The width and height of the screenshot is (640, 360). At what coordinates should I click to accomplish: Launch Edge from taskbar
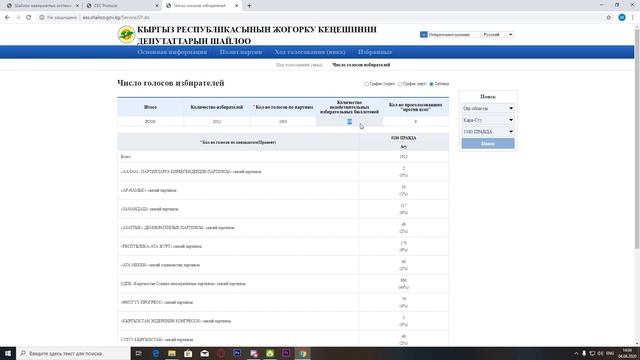156,353
